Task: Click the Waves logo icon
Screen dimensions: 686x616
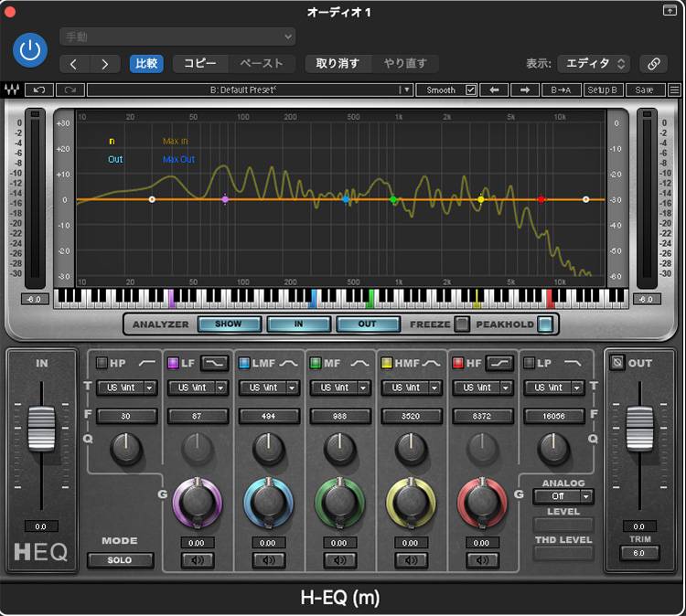Action: [x=12, y=90]
